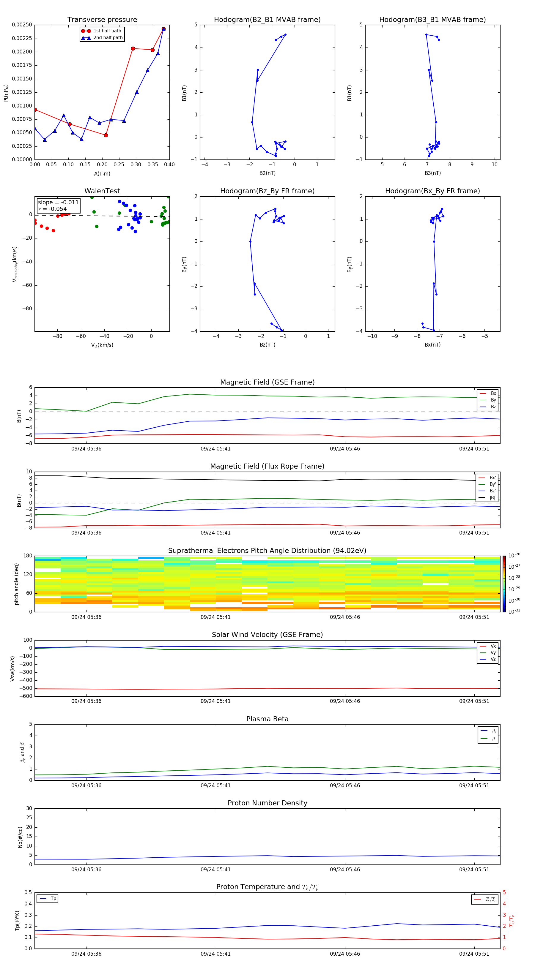Click Suprathermal Electrons Pitch Angle Distribution title

coord(267,551)
